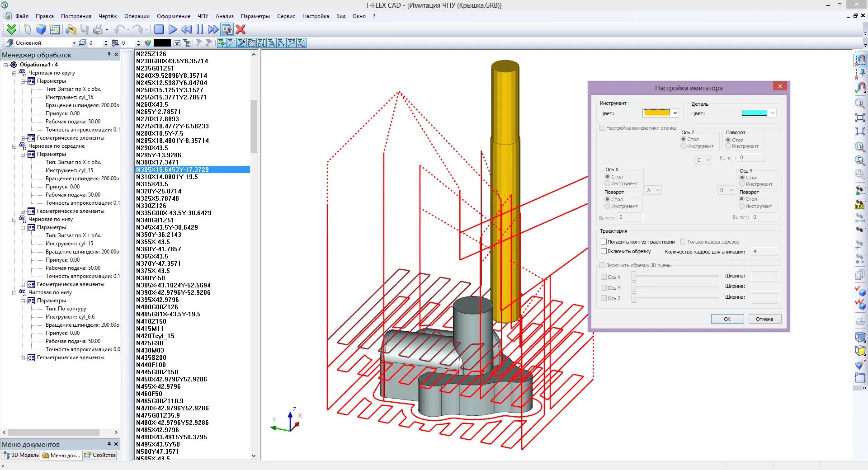868x470 pixels.
Task: Toggle 'Включить обрезку 3D сцены' checkbox
Action: [602, 265]
